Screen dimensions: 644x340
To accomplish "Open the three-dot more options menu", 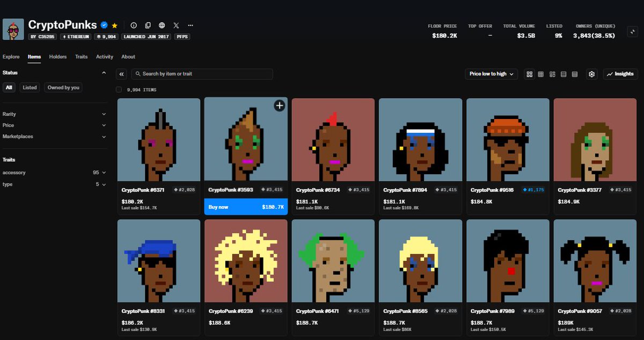I will coord(190,25).
